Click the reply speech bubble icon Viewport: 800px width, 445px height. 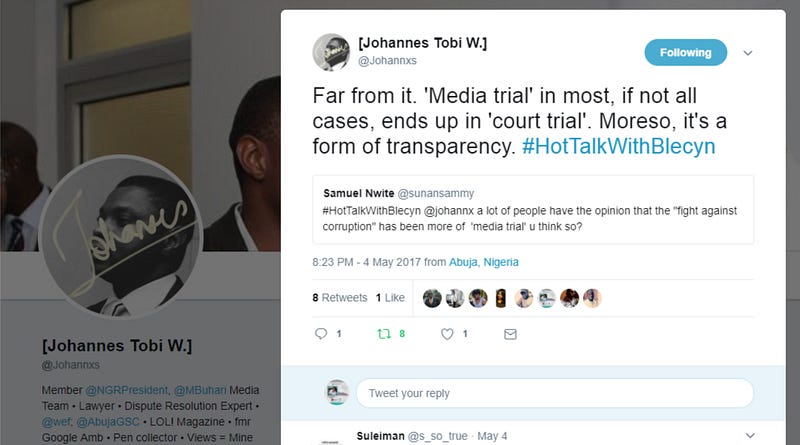[x=321, y=334]
